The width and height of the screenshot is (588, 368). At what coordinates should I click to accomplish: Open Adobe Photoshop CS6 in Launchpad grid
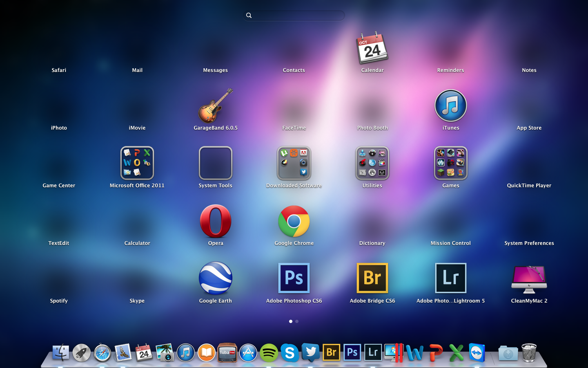click(x=294, y=278)
